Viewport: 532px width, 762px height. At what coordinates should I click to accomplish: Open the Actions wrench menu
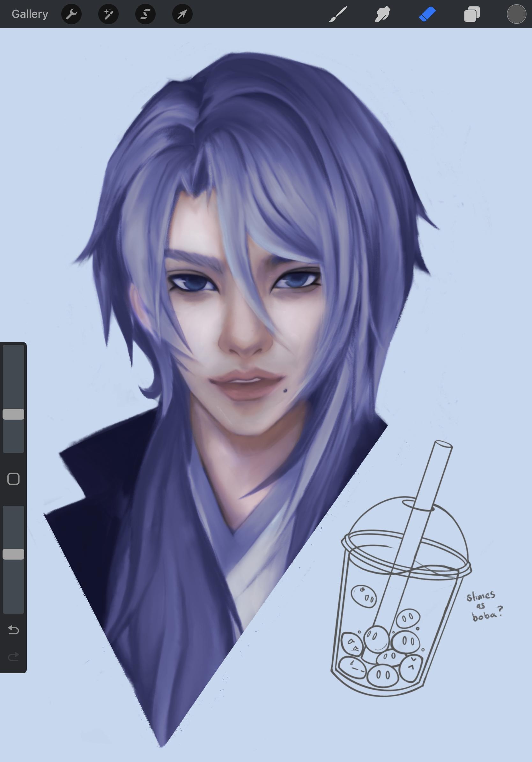pos(71,14)
